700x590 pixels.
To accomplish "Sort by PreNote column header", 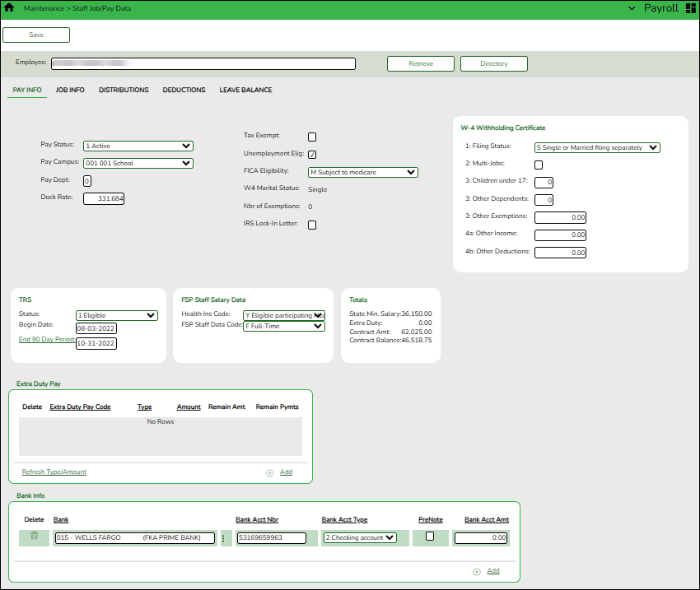I will [x=431, y=519].
